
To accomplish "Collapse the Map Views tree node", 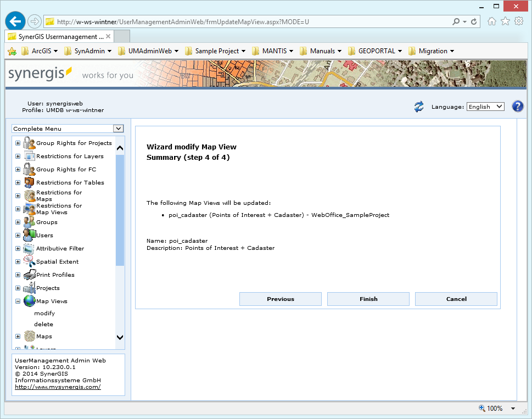I will pyautogui.click(x=17, y=301).
